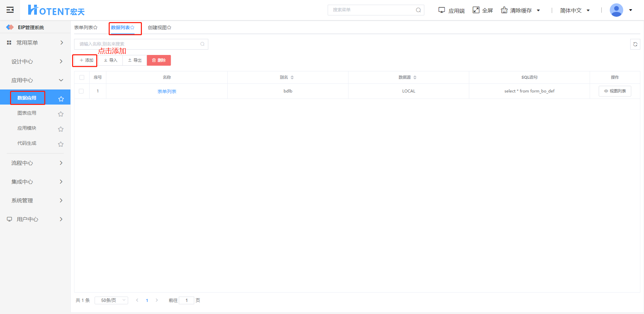Click the 导入 button
This screenshot has width=644, height=314.
pyautogui.click(x=110, y=60)
